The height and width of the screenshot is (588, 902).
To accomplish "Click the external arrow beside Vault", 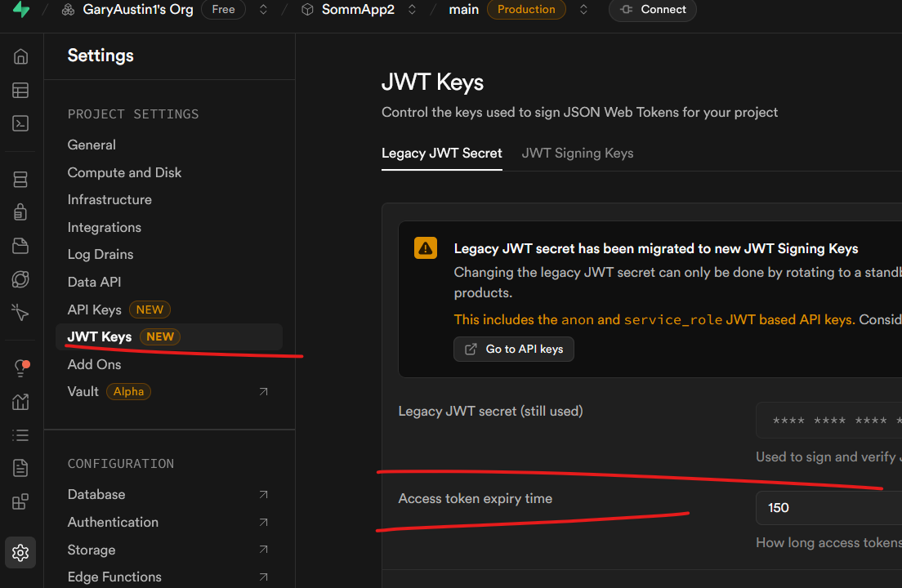I will pos(263,391).
